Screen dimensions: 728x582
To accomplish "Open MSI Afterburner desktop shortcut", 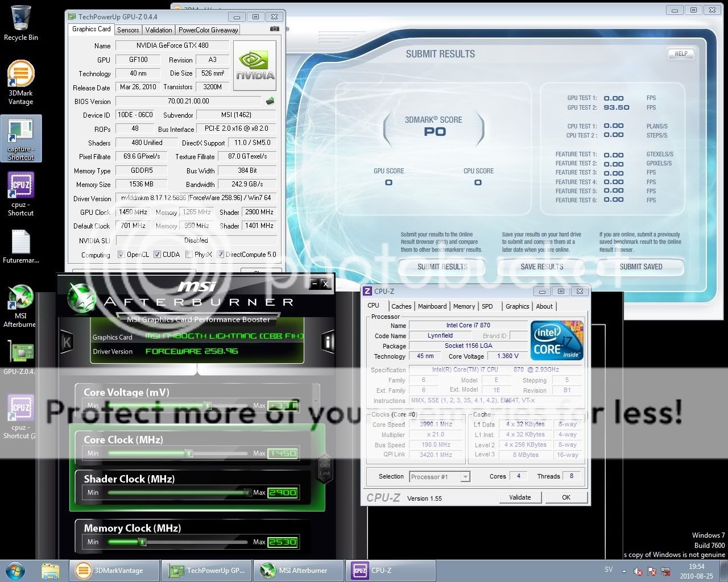I will (x=21, y=306).
